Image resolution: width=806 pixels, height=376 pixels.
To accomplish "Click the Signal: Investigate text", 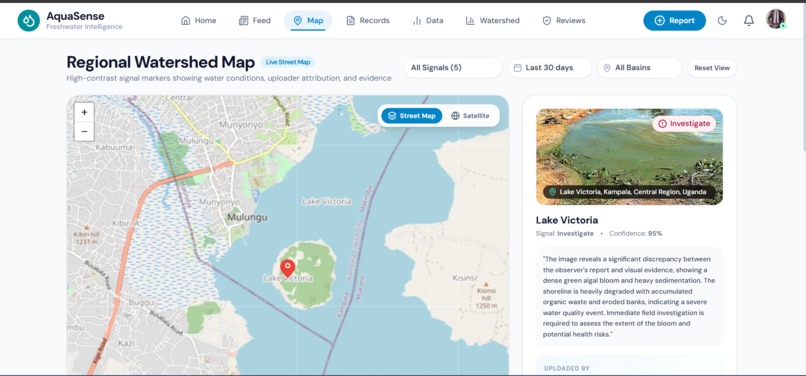I will [x=564, y=234].
